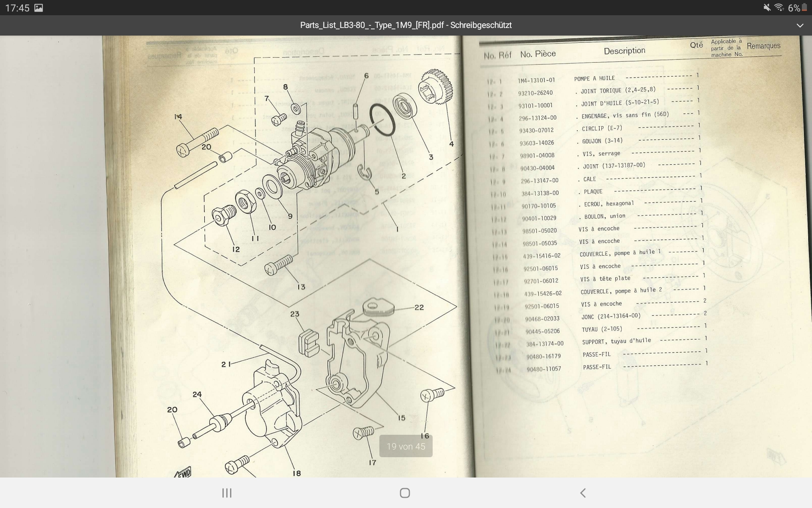Tap the 17:45 clock in status bar
This screenshot has height=508, width=812.
coord(17,8)
